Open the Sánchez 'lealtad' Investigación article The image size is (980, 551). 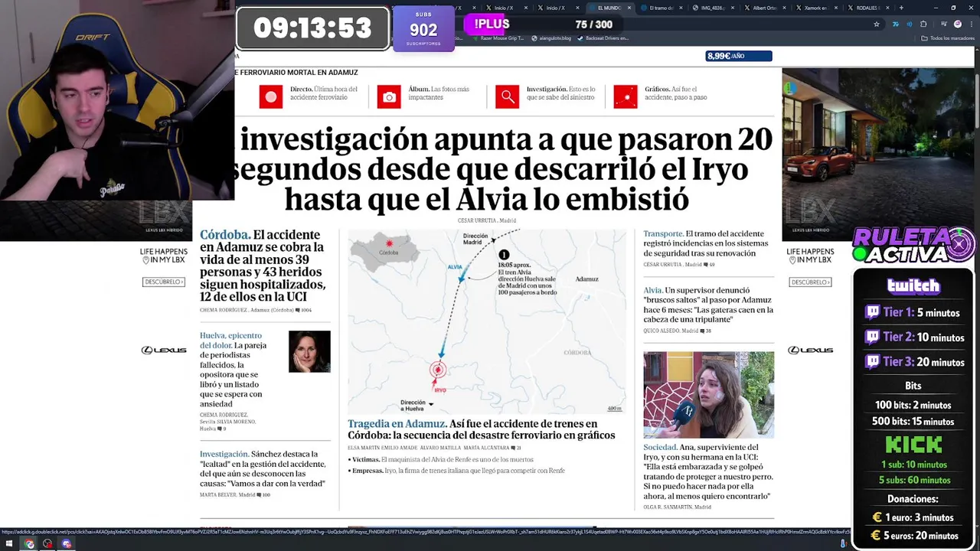pos(263,468)
